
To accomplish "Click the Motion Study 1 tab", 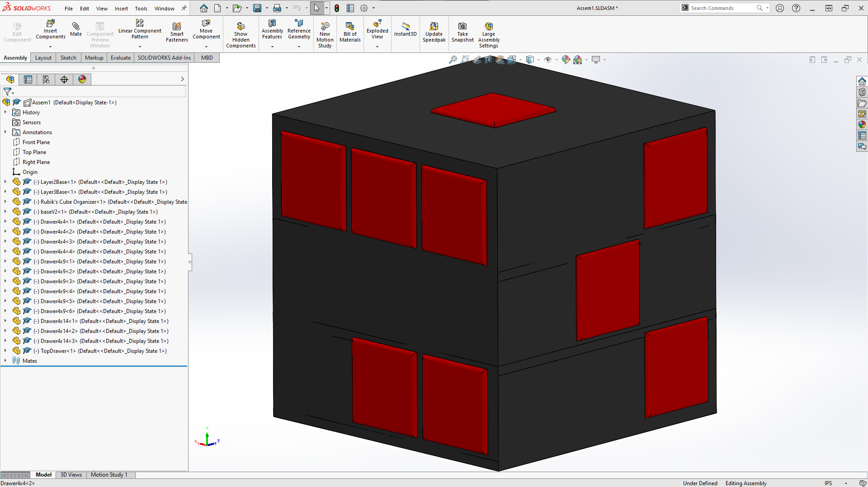I will 109,475.
